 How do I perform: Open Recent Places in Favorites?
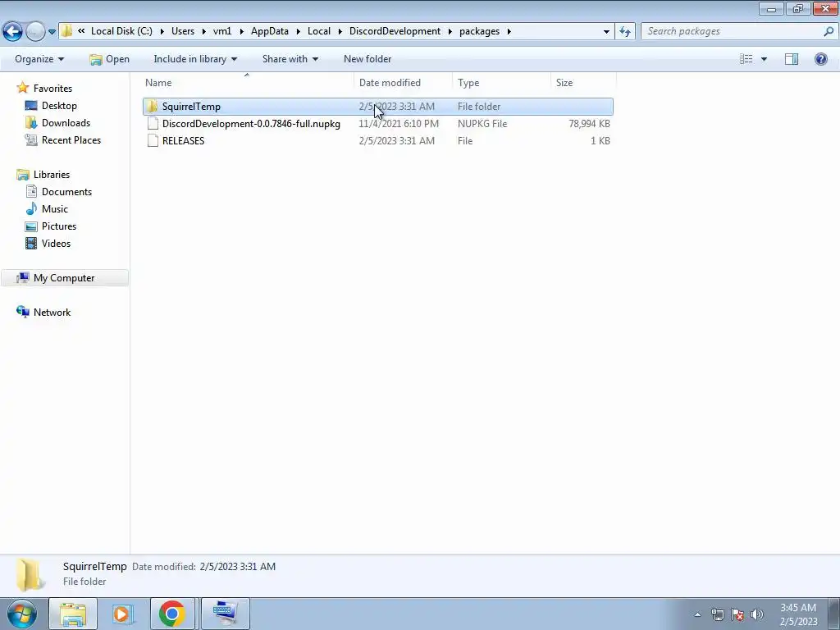[71, 139]
